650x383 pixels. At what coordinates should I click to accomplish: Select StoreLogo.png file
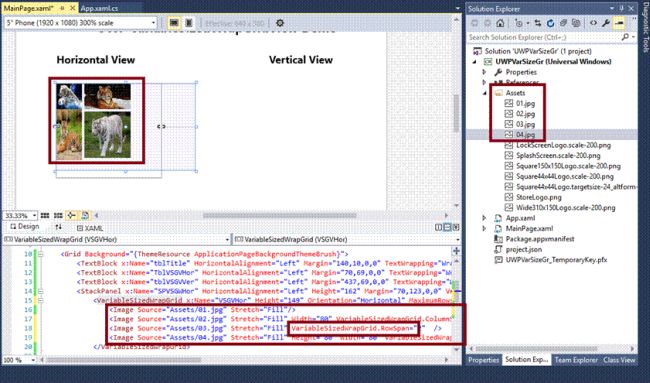pyautogui.click(x=538, y=197)
